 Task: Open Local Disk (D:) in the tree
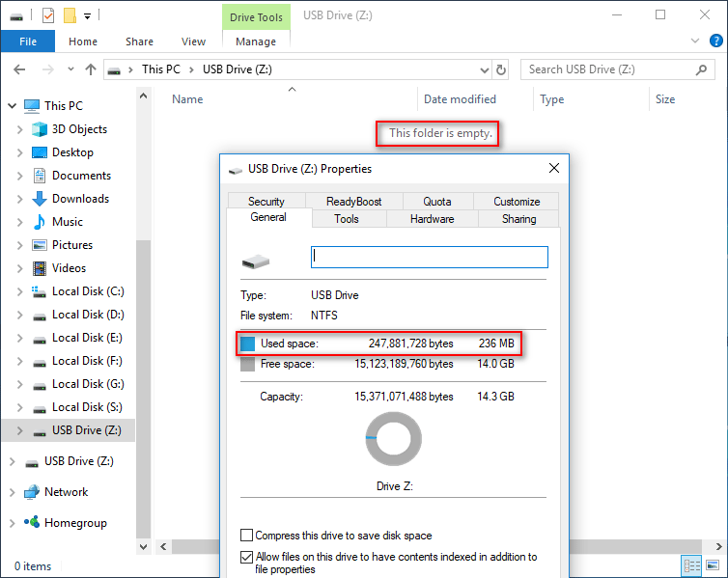click(x=88, y=315)
